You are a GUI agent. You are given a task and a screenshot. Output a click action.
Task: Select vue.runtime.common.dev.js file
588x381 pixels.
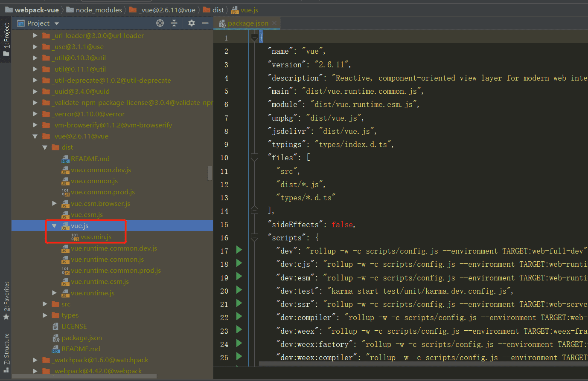[114, 248]
